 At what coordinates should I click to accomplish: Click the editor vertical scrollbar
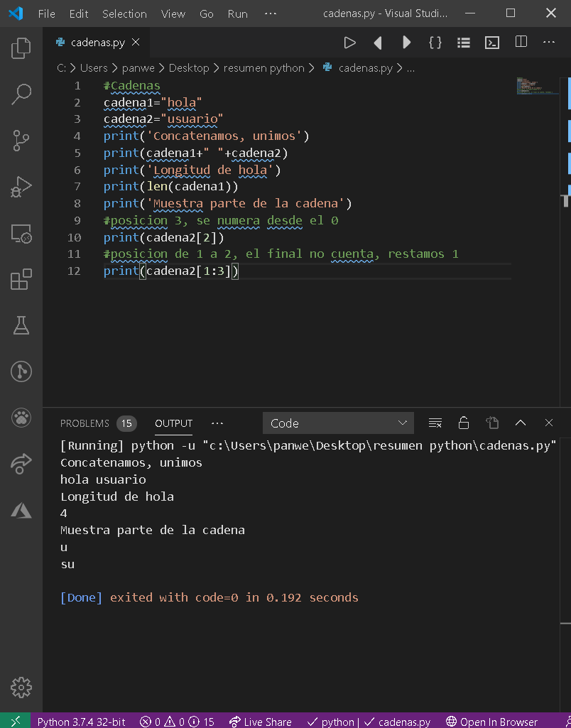(565, 241)
